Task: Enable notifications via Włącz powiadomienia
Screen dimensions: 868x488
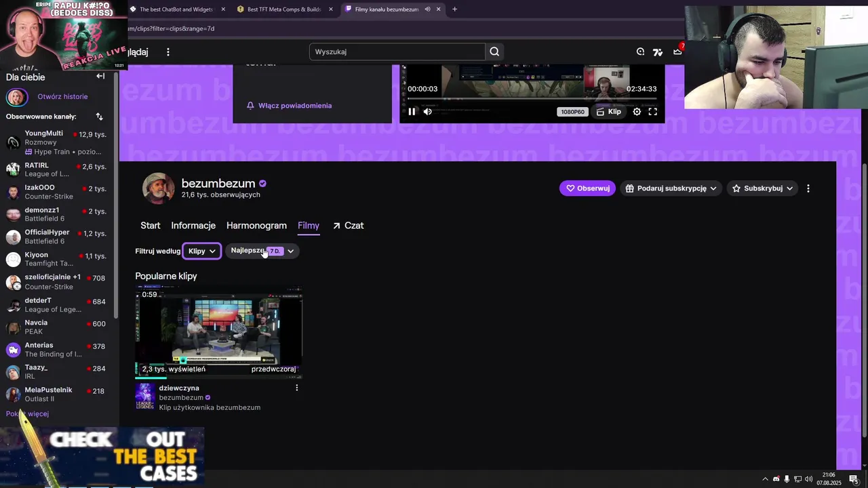Action: tap(290, 106)
